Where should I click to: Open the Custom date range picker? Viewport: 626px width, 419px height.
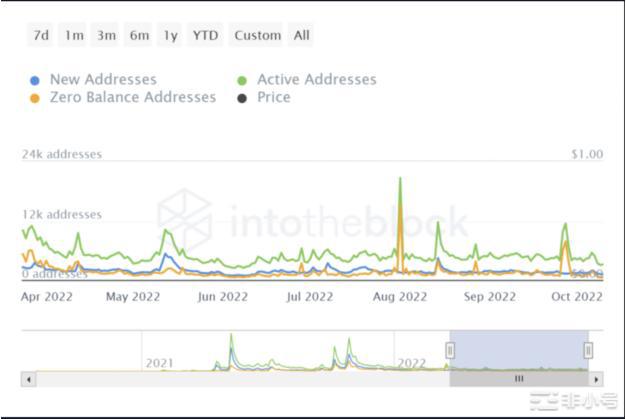(257, 35)
